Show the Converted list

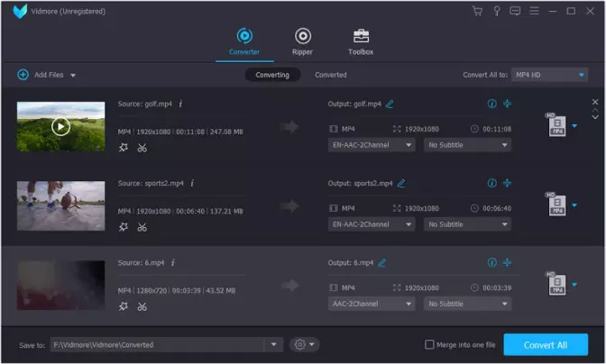(x=331, y=75)
